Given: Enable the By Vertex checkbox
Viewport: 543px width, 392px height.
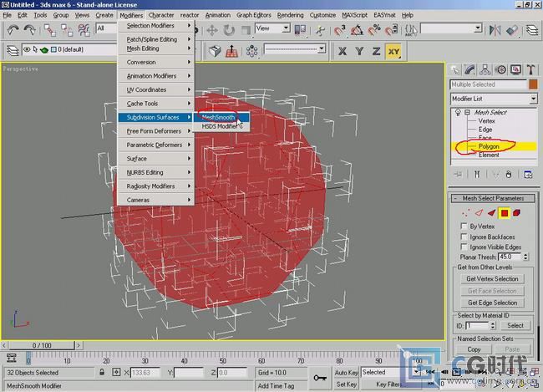Looking at the screenshot, I should (464, 226).
